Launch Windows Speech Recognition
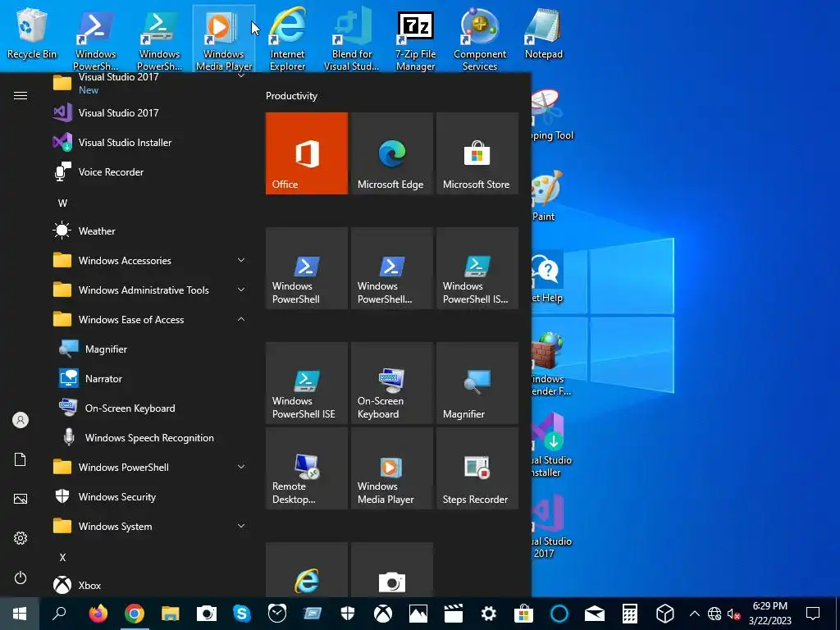This screenshot has width=840, height=630. click(x=150, y=438)
